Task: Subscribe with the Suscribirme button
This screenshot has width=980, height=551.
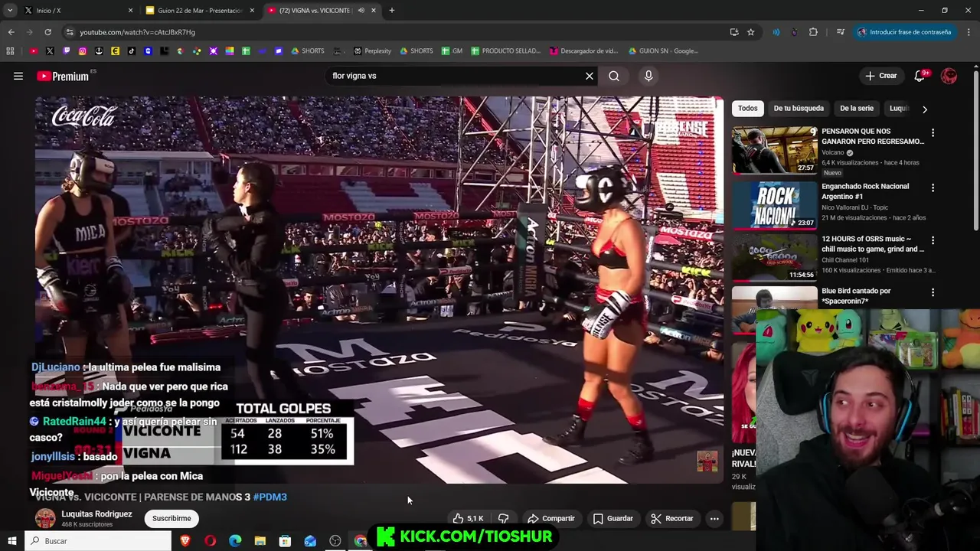Action: pos(171,518)
